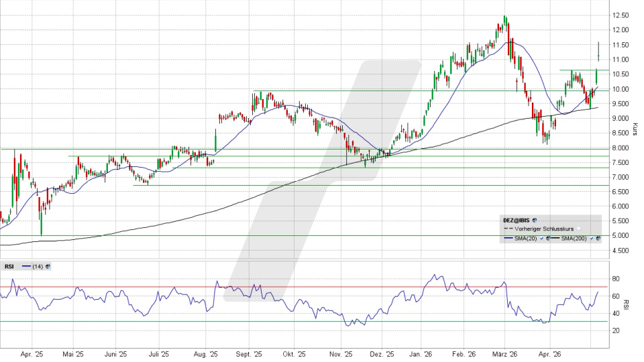Click the Apr. '25 date axis label

[x=32, y=354]
